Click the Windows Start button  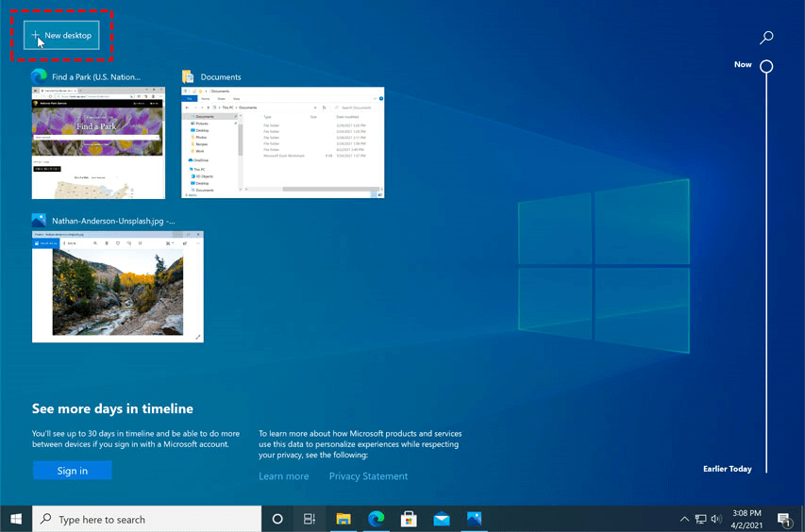[x=16, y=519]
